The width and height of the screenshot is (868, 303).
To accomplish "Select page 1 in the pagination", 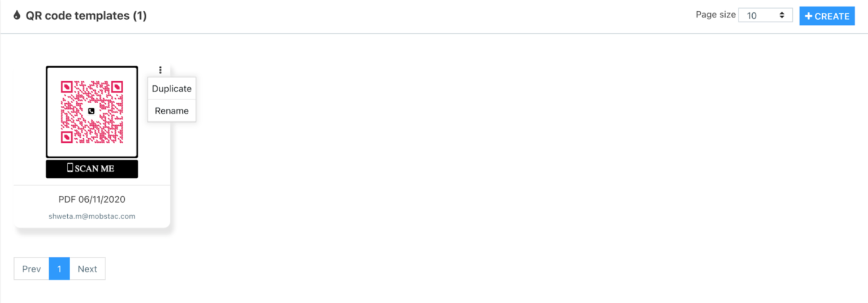I will (x=59, y=269).
